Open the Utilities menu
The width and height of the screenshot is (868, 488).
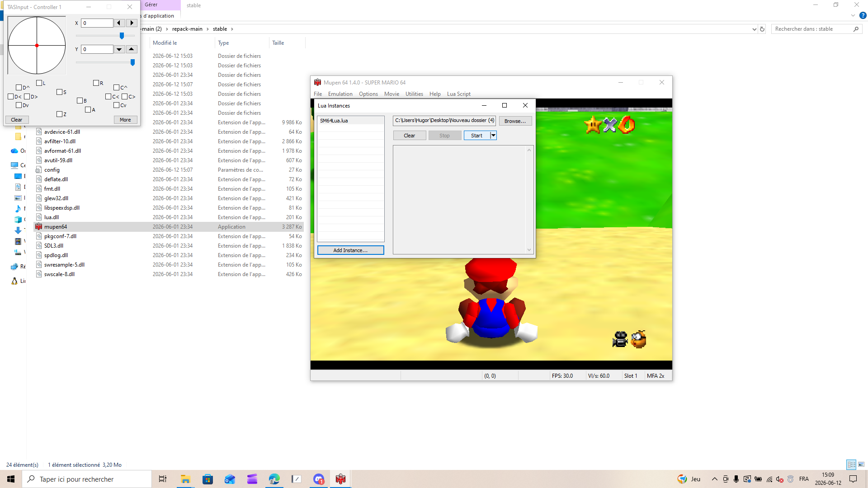pos(414,94)
